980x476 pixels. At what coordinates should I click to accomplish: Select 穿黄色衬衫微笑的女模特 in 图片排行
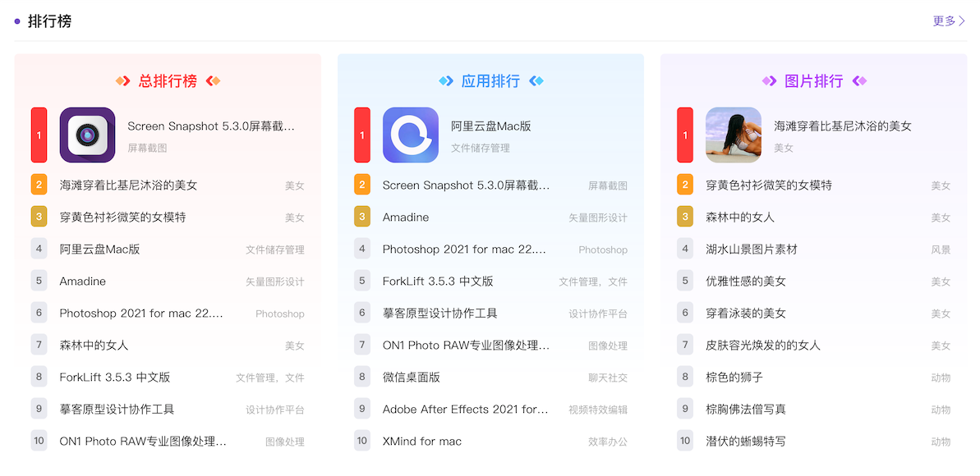coord(769,185)
